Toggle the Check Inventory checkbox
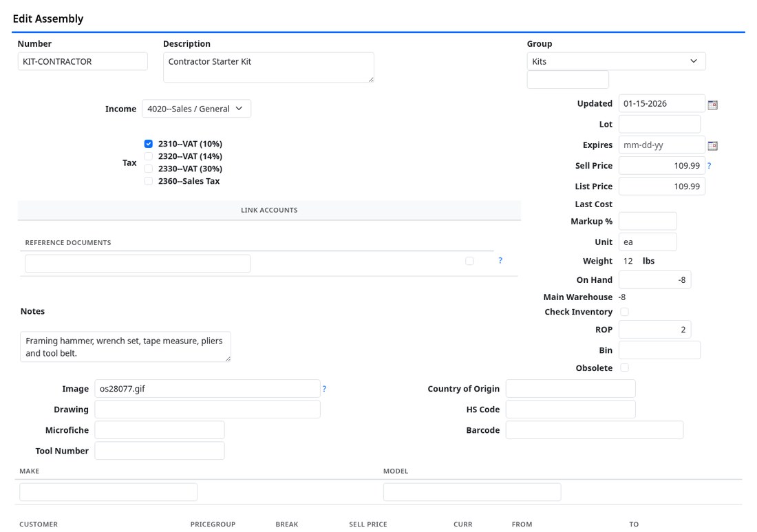Image resolution: width=757 pixels, height=532 pixels. click(624, 312)
